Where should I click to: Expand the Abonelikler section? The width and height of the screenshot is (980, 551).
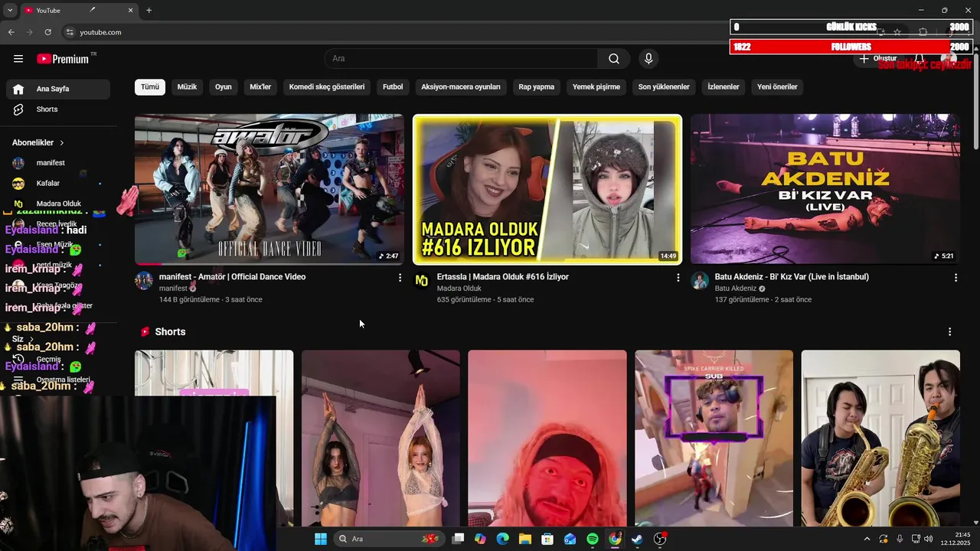[38, 142]
